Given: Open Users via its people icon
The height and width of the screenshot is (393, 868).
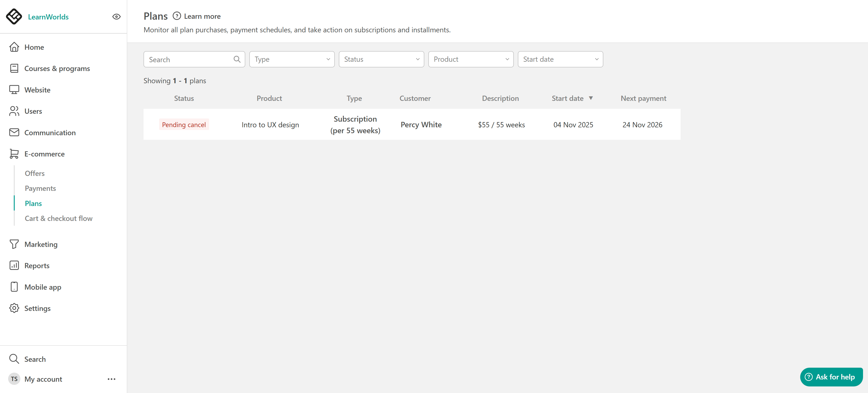Looking at the screenshot, I should [14, 111].
